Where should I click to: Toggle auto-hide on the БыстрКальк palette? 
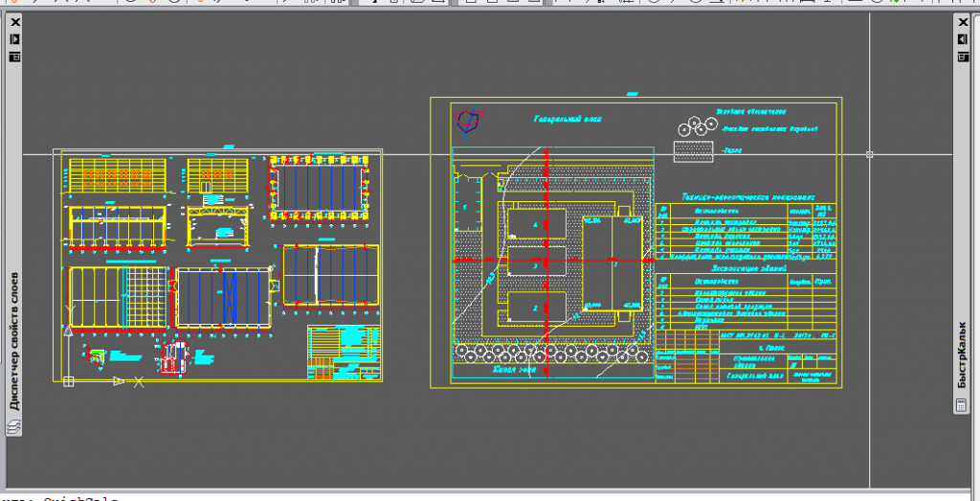963,39
